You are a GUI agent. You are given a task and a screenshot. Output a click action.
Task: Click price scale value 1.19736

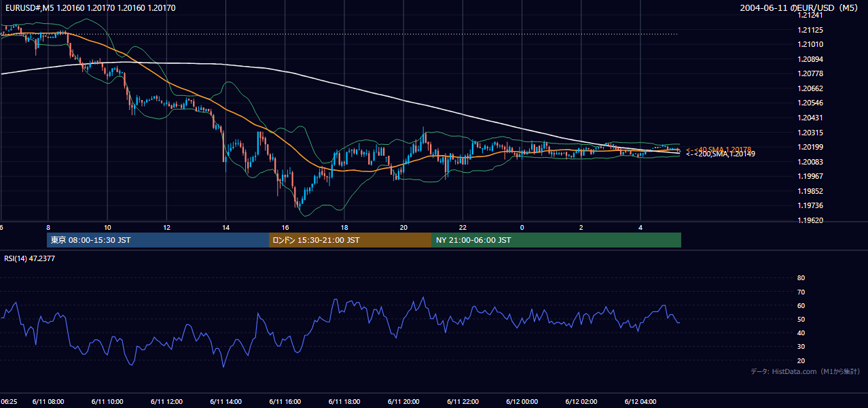coord(810,205)
